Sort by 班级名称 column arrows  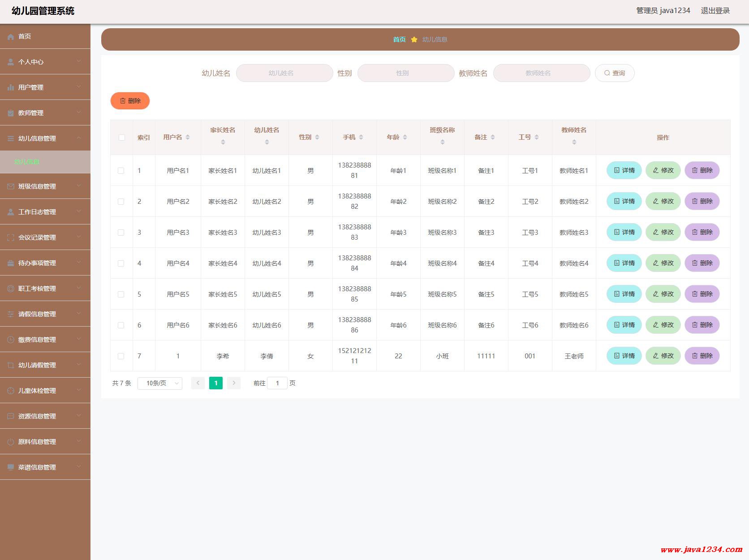tap(443, 142)
